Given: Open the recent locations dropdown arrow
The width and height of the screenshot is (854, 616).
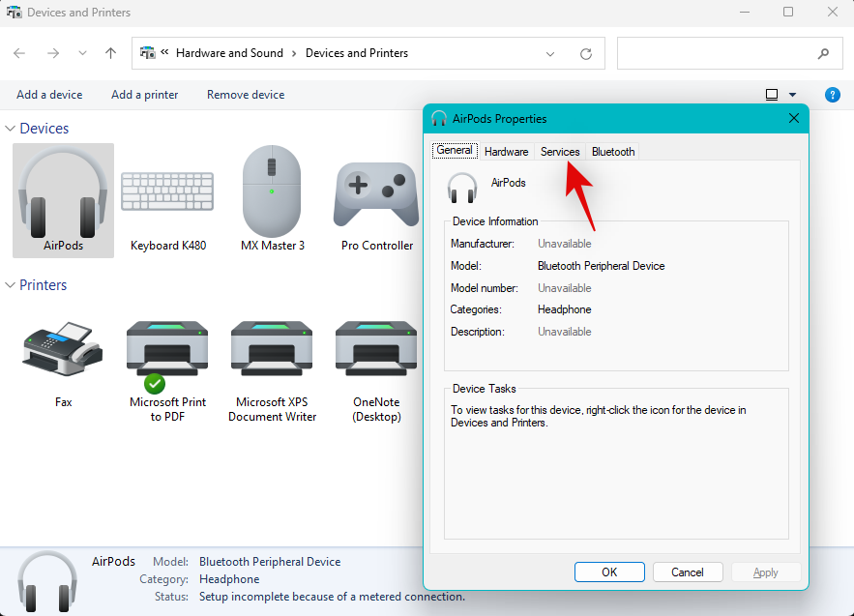Looking at the screenshot, I should click(x=82, y=53).
